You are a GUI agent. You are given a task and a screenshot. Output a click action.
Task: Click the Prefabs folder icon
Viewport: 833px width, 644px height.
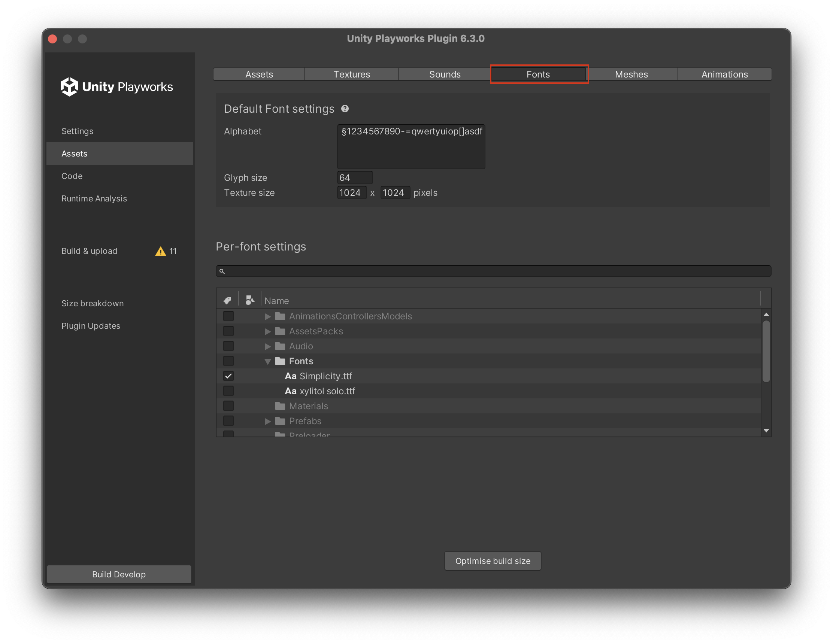(x=280, y=420)
